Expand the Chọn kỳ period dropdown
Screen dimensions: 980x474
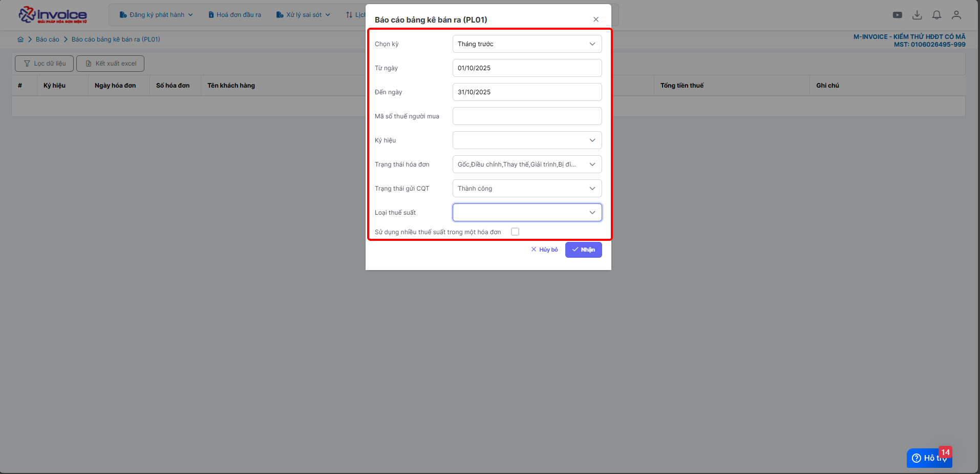click(x=527, y=44)
